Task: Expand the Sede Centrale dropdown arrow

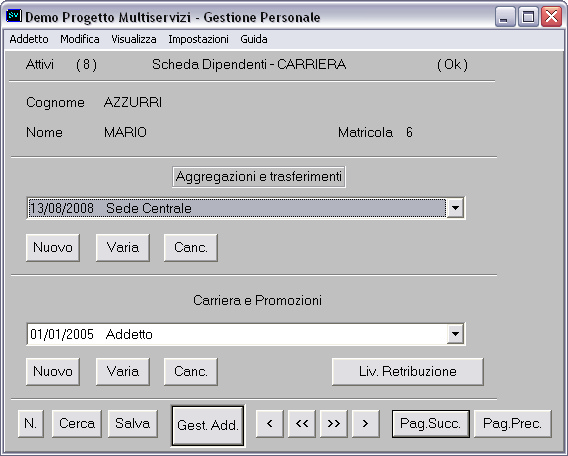Action: pos(455,208)
